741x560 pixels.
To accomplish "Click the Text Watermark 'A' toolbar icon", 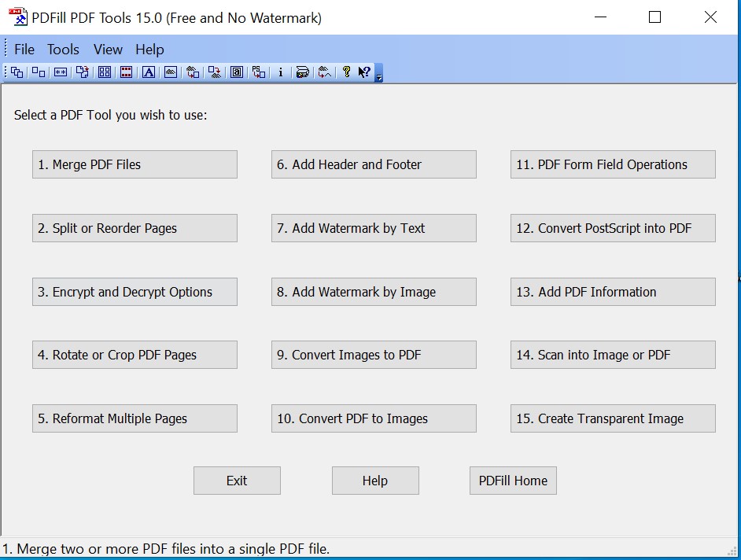I will [149, 72].
